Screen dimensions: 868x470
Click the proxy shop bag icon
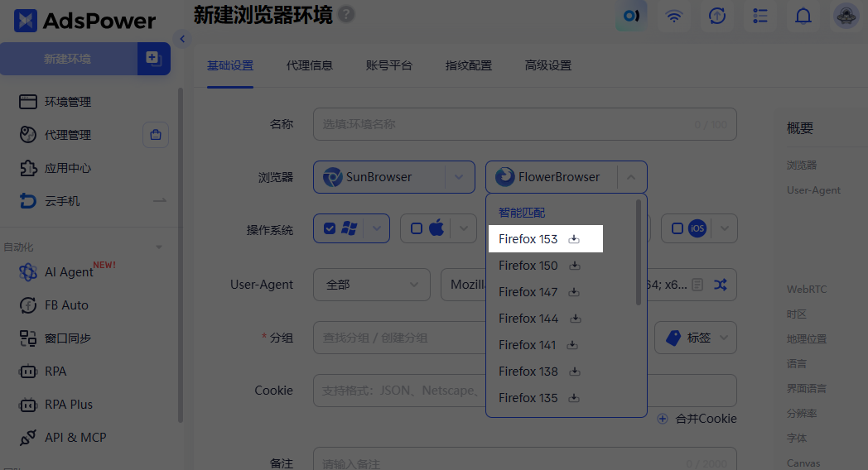pos(156,135)
